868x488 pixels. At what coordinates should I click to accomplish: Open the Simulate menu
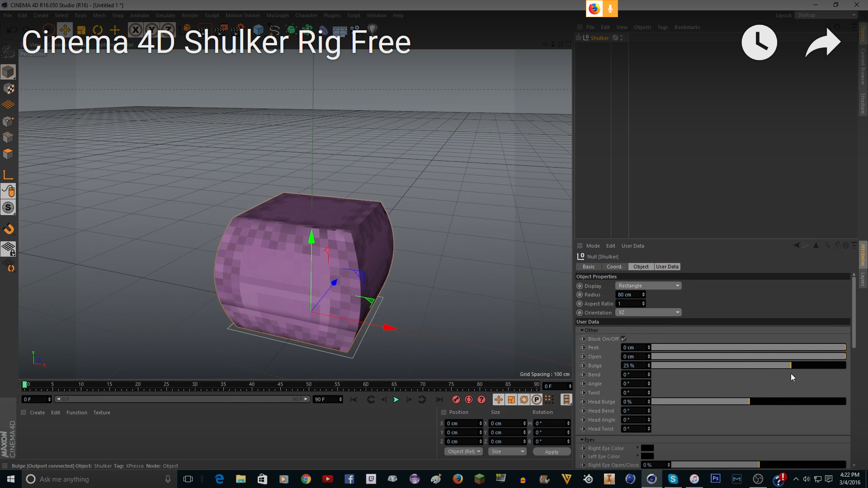coord(165,15)
